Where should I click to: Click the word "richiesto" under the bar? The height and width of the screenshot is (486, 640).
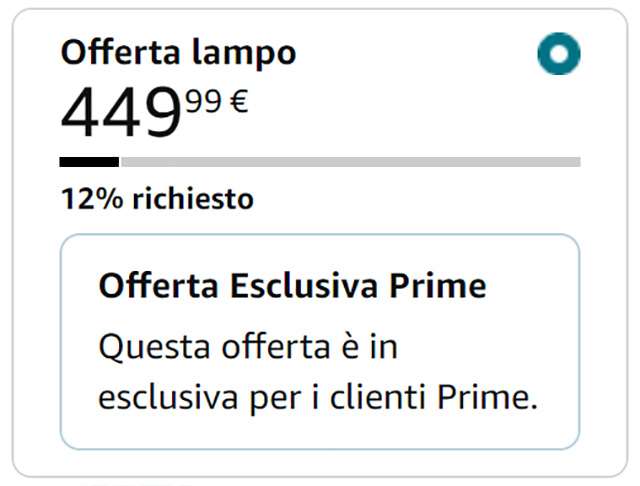[x=190, y=199]
